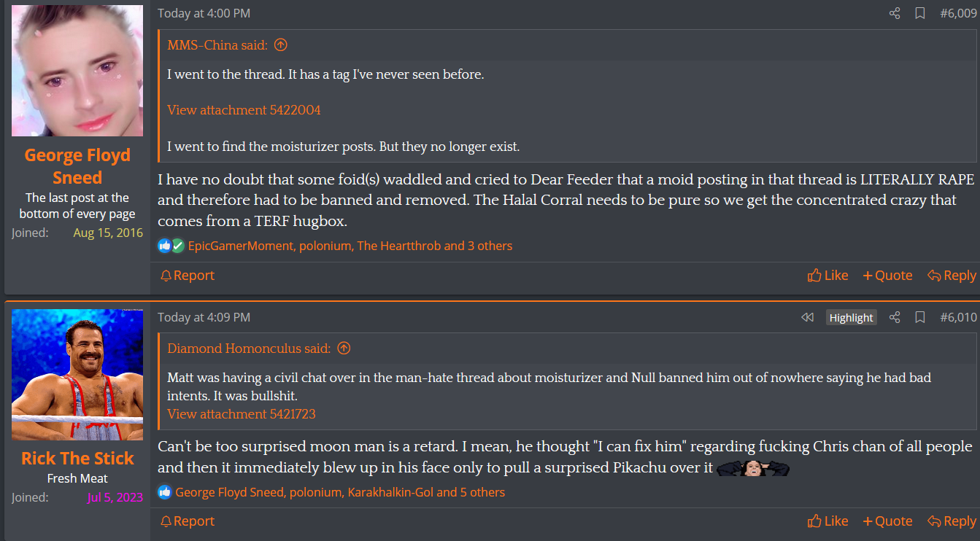This screenshot has height=541, width=980.
Task: Like Rick The Stick's post
Action: [827, 521]
